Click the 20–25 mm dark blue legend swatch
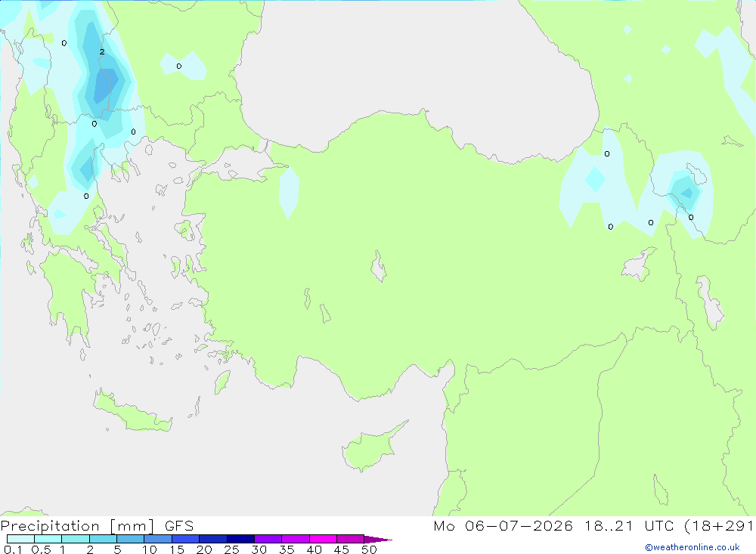The height and width of the screenshot is (554, 756). point(213,539)
